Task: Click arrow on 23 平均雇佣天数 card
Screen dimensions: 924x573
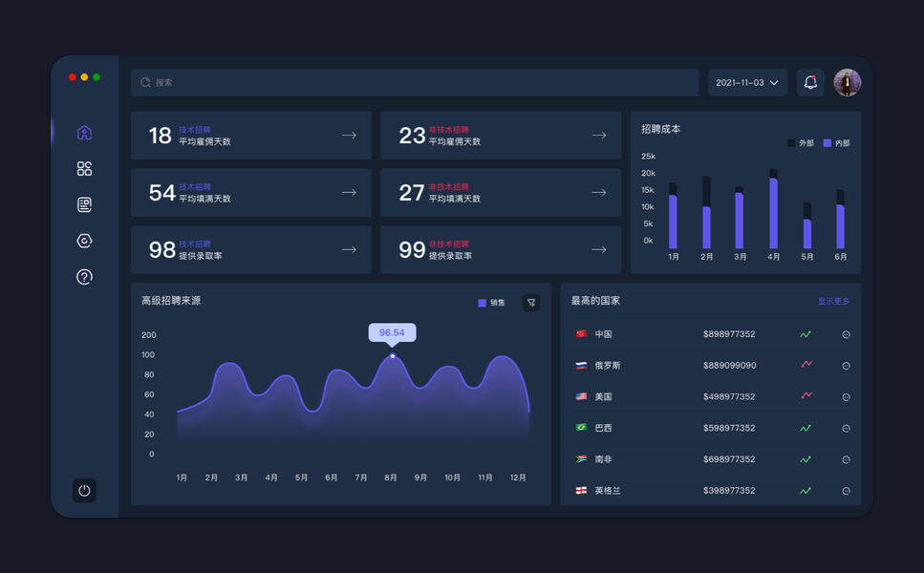Action: click(599, 136)
